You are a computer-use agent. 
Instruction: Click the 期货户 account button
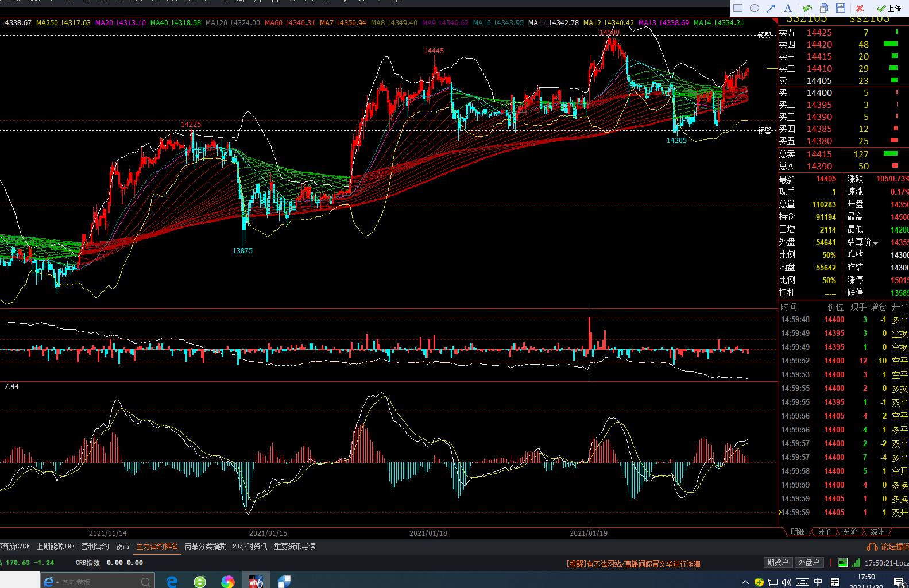(778, 562)
